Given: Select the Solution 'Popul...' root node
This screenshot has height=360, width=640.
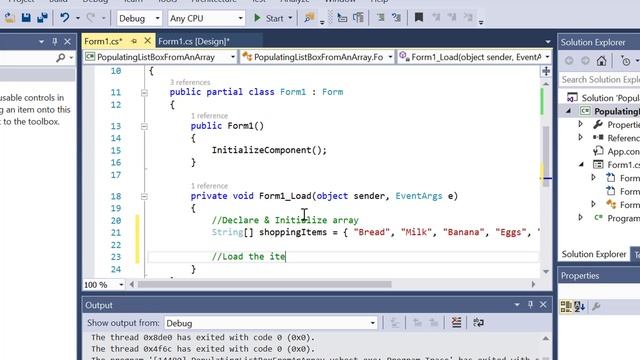Looking at the screenshot, I should coord(603,98).
